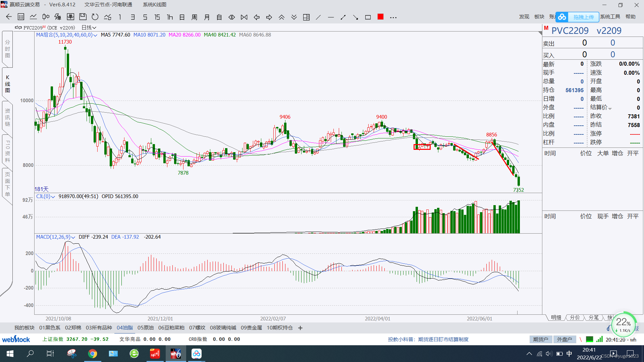Select the weekly (周) period button
Viewport: 644px width, 362px height.
click(x=194, y=17)
